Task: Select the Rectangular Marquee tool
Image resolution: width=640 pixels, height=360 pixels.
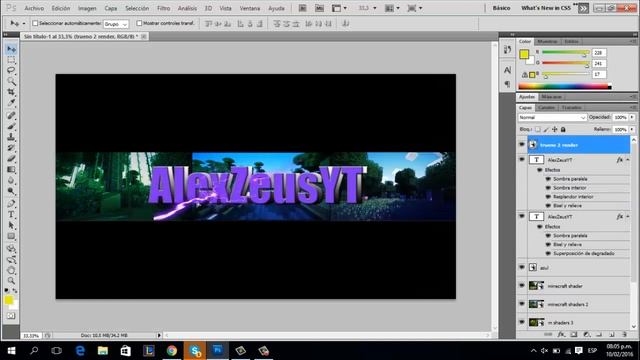Action: 11,60
